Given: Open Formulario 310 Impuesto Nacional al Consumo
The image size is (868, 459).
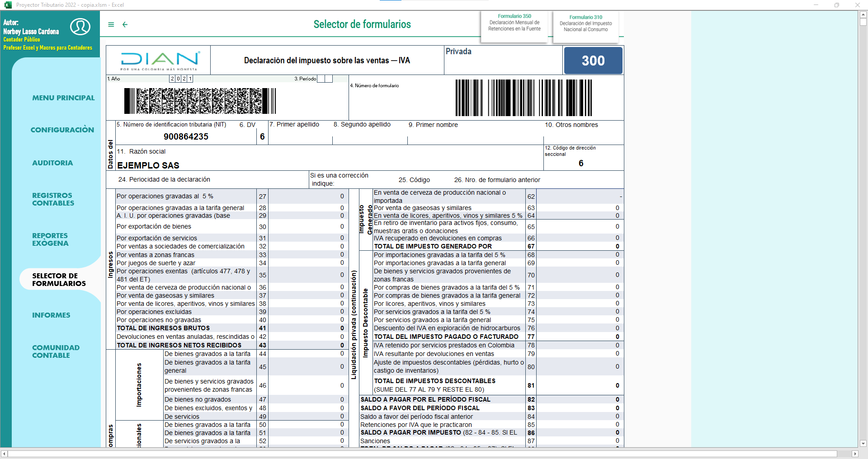Looking at the screenshot, I should 586,27.
